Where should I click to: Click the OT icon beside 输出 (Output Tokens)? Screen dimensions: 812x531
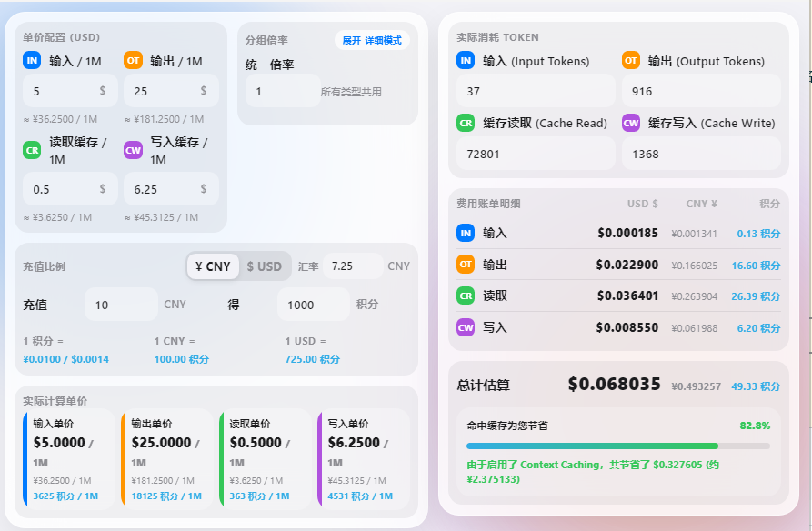[631, 61]
